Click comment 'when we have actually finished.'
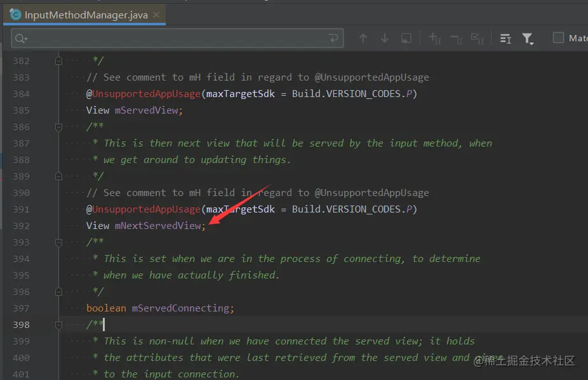588x380 pixels. (x=191, y=275)
